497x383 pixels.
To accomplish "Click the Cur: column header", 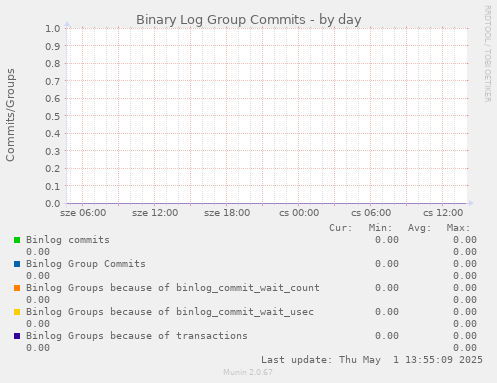I will coord(341,228).
